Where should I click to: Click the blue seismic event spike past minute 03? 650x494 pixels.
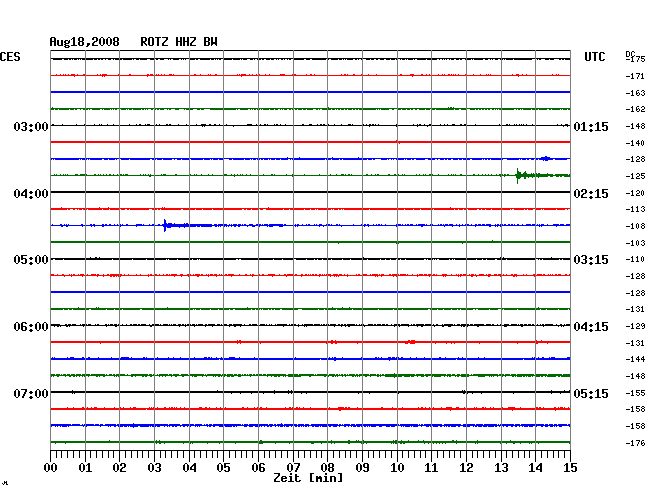pos(165,225)
